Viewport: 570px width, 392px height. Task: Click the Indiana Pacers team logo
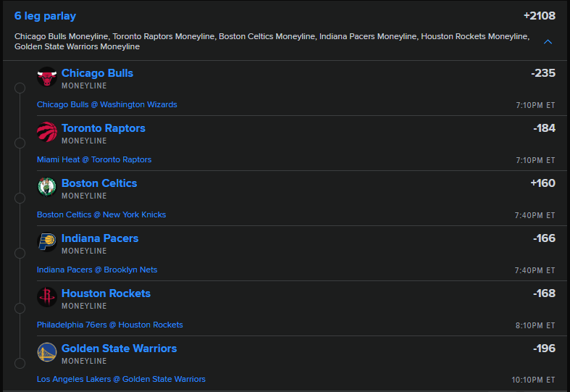[x=47, y=242]
